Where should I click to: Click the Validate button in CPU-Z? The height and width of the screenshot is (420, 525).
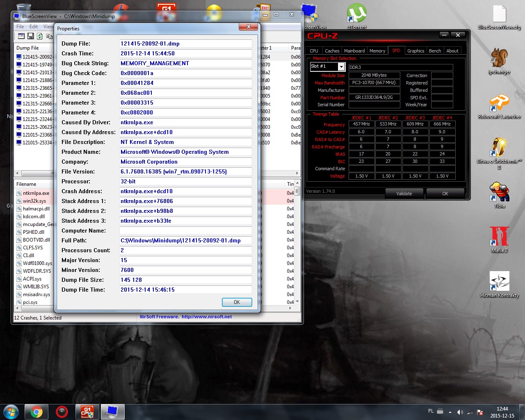404,194
